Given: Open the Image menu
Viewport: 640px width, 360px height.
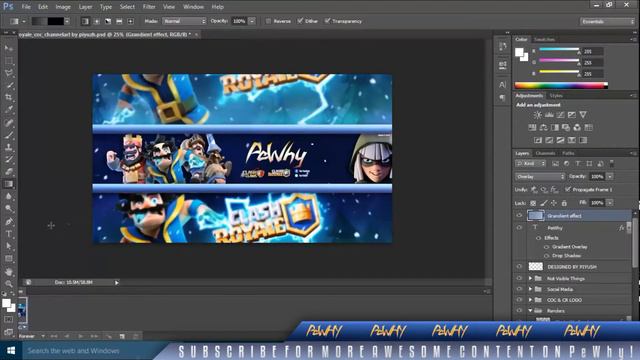Looking at the screenshot, I should 63,7.
